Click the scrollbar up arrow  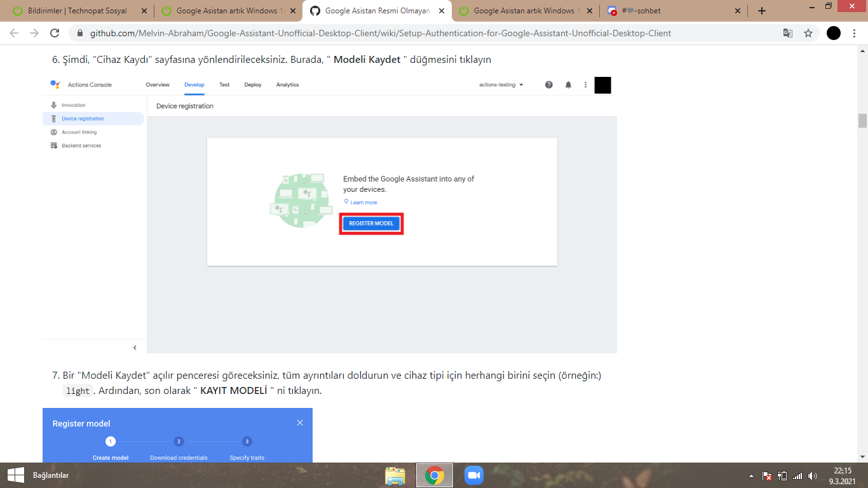[862, 50]
